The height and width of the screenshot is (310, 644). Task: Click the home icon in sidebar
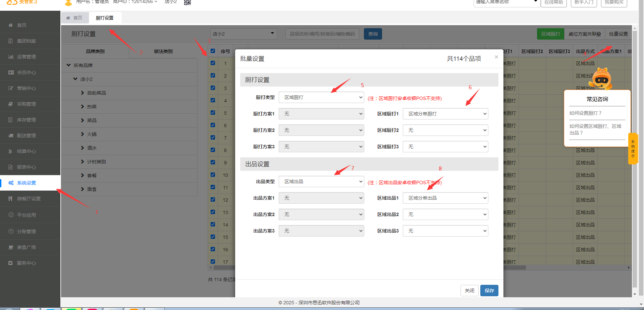(10, 25)
